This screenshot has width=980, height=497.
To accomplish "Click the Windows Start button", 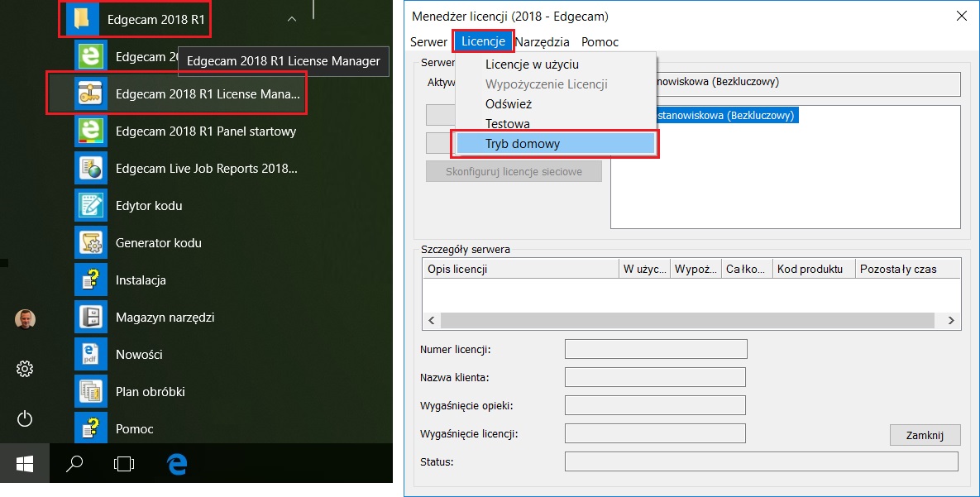I will coord(24,463).
